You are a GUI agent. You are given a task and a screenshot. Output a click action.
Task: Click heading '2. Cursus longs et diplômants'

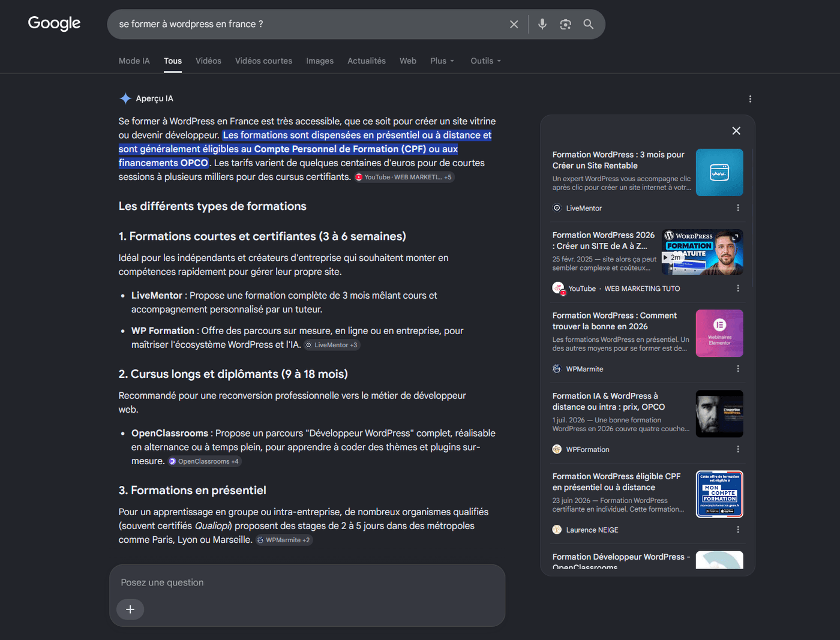tap(233, 374)
